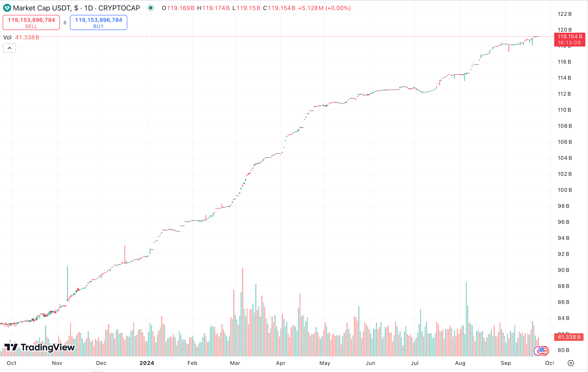Click the volume label 41.338 B on axis

pyautogui.click(x=569, y=337)
